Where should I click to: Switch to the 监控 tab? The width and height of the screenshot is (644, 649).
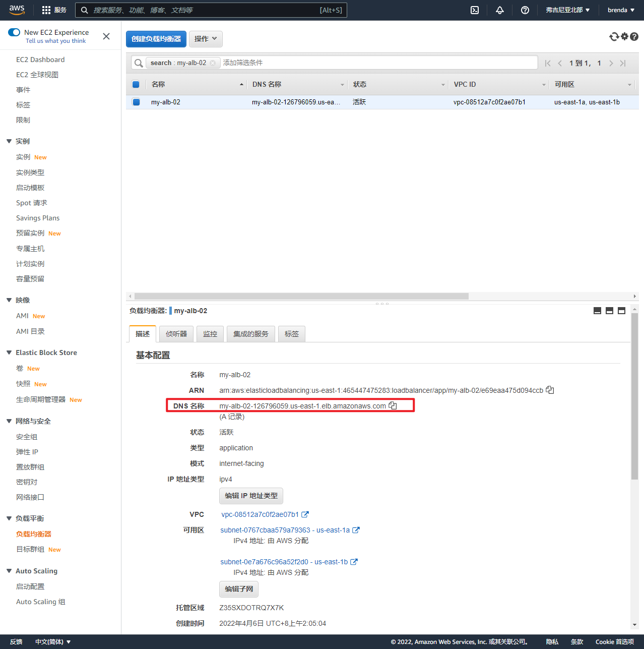point(210,334)
